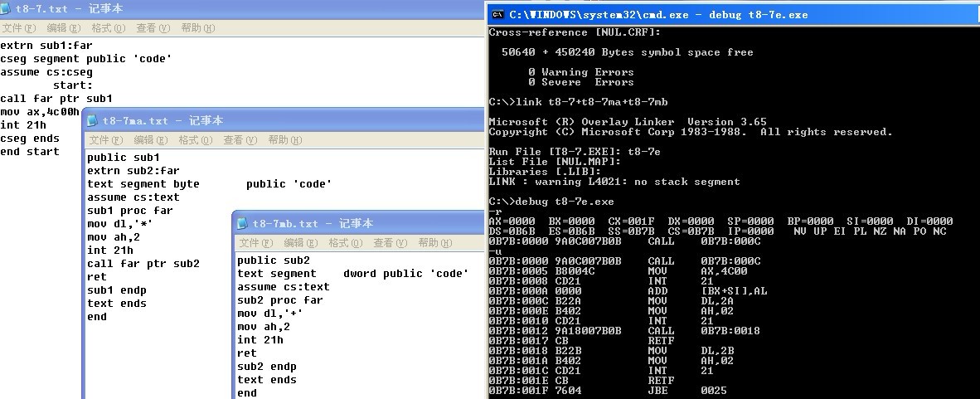
Task: Click the cmd.exe window title icon
Action: pyautogui.click(x=498, y=14)
